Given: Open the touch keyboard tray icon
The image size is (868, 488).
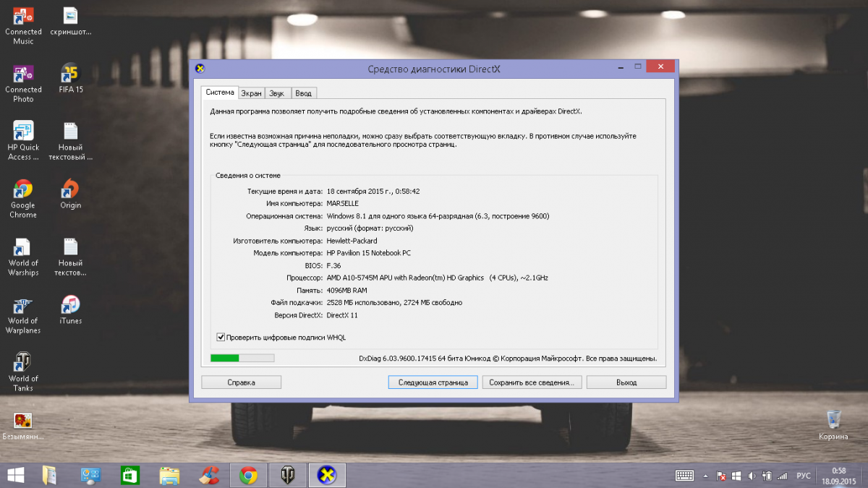Looking at the screenshot, I should tap(684, 476).
